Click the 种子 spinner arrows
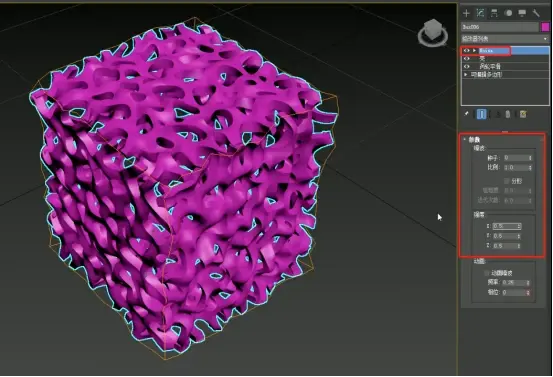 [529, 158]
